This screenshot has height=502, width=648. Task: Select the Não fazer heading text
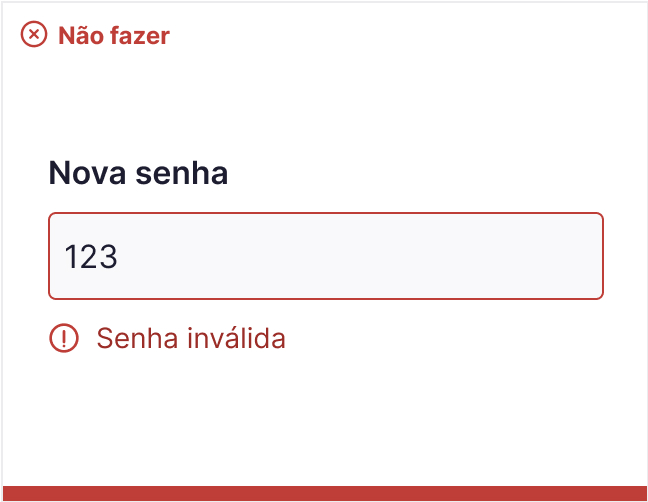coord(114,36)
